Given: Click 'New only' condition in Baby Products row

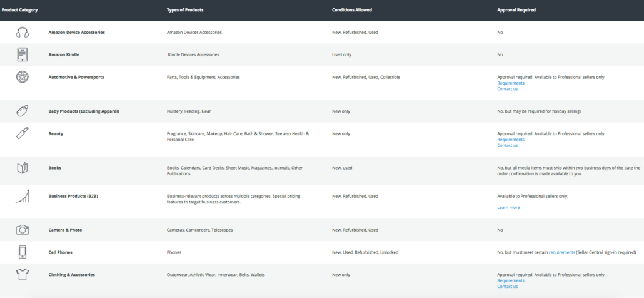Looking at the screenshot, I should (341, 111).
